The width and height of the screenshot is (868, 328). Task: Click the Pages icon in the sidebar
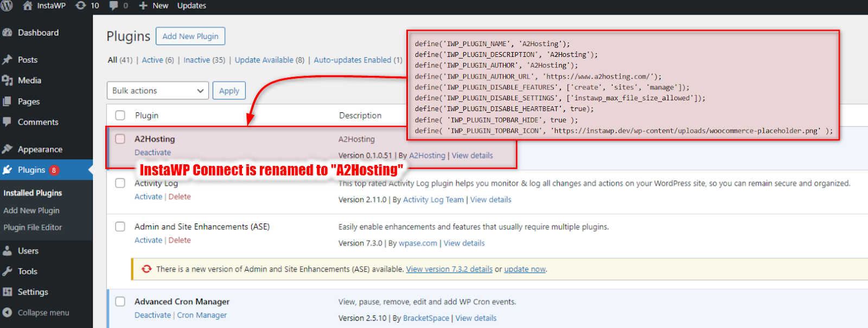click(x=8, y=101)
